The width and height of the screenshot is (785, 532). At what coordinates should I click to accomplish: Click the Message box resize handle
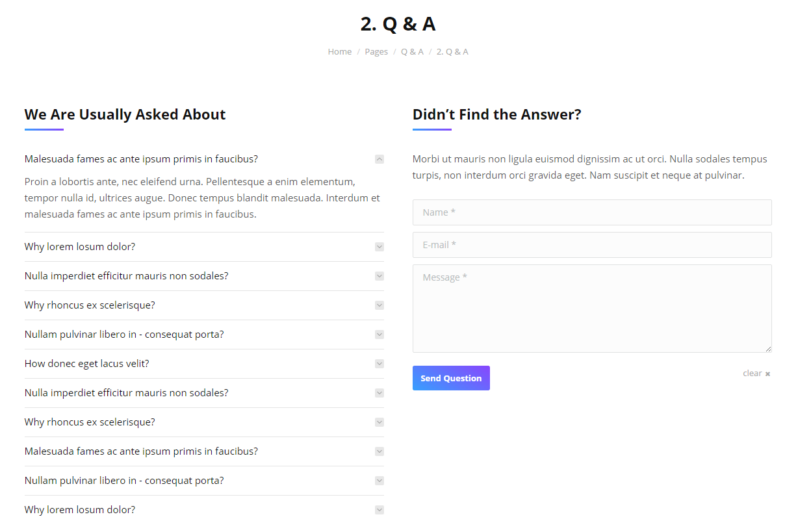pos(768,349)
